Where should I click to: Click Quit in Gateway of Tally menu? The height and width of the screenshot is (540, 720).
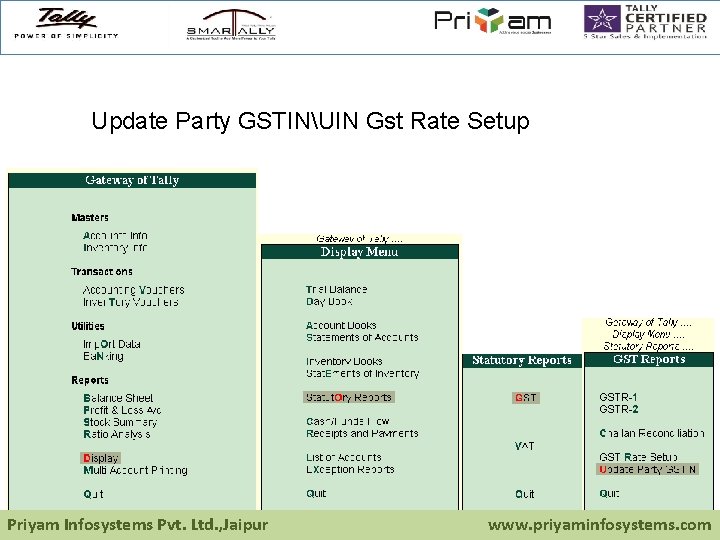pyautogui.click(x=93, y=494)
